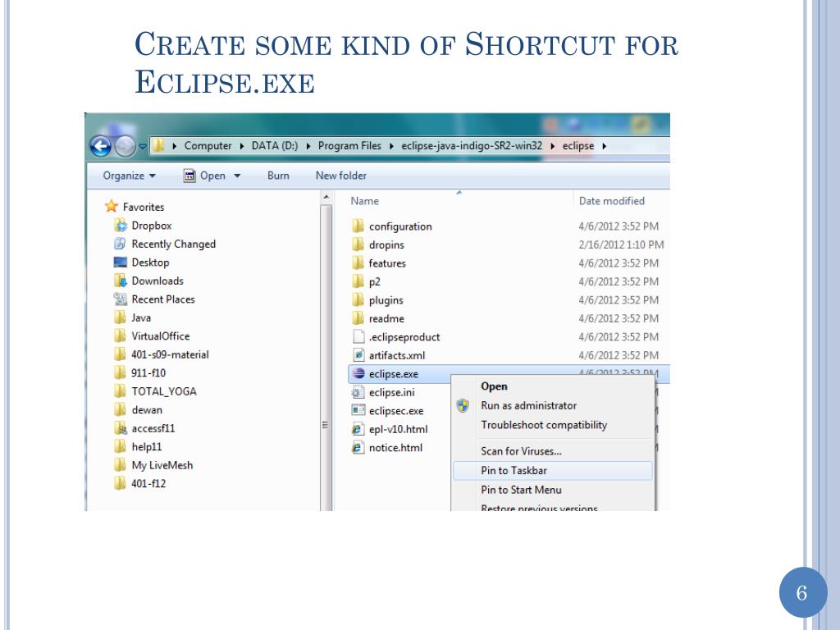
Task: Sort by Date modified column header
Action: (611, 201)
